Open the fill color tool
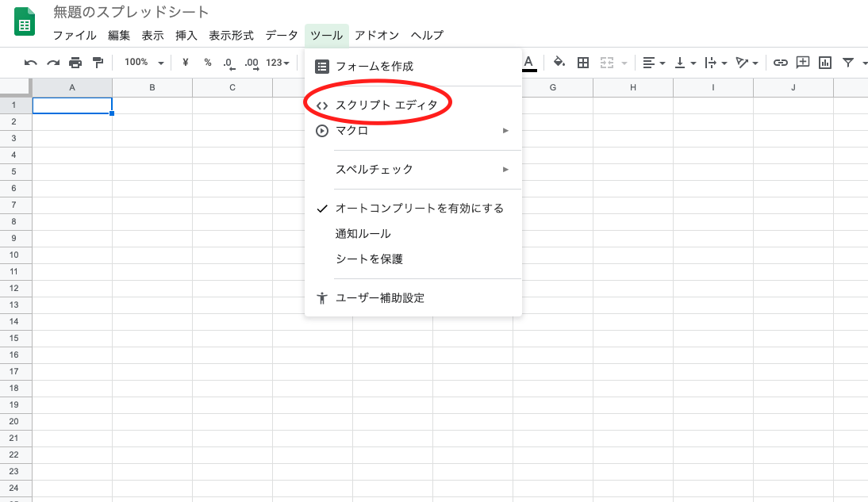 (558, 62)
